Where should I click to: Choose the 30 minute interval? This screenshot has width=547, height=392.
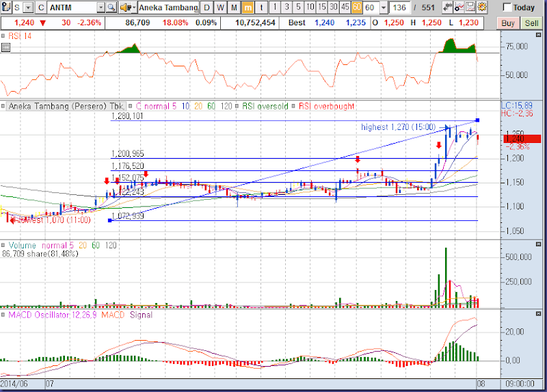point(334,7)
